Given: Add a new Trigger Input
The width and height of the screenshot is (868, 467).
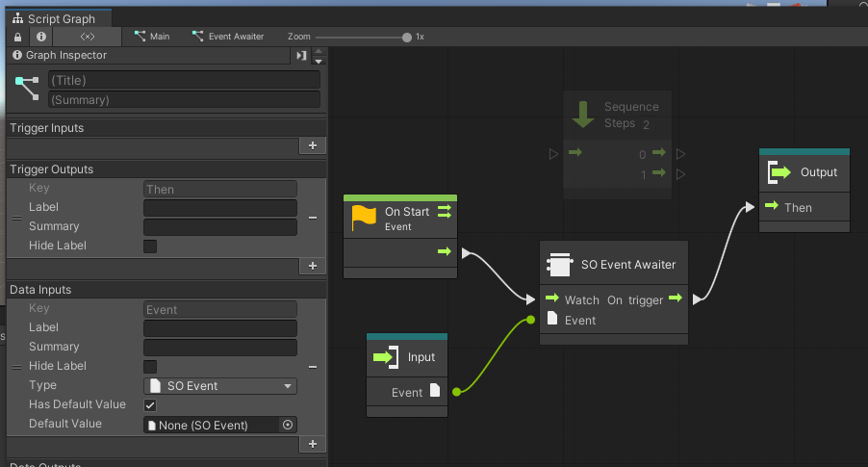Looking at the screenshot, I should (x=312, y=145).
